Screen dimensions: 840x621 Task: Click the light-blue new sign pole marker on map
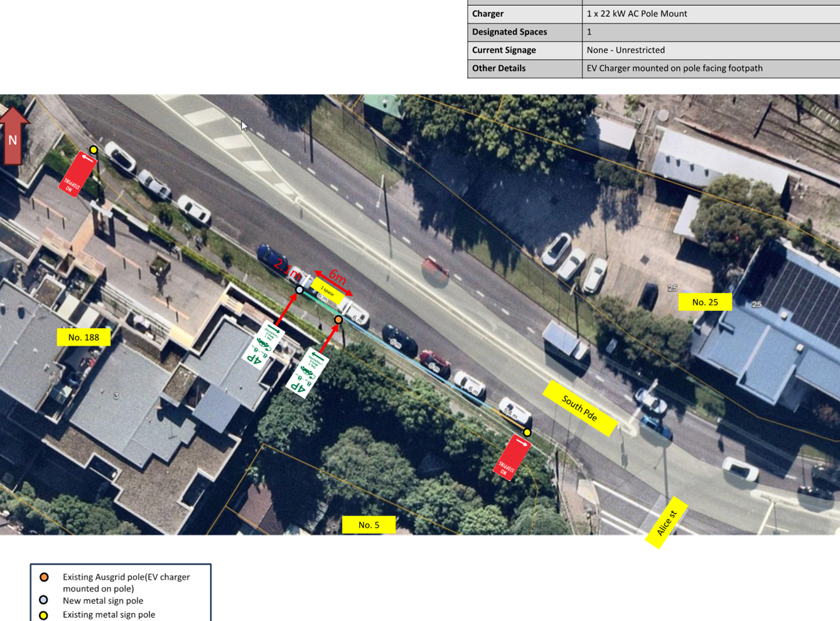[x=299, y=289]
